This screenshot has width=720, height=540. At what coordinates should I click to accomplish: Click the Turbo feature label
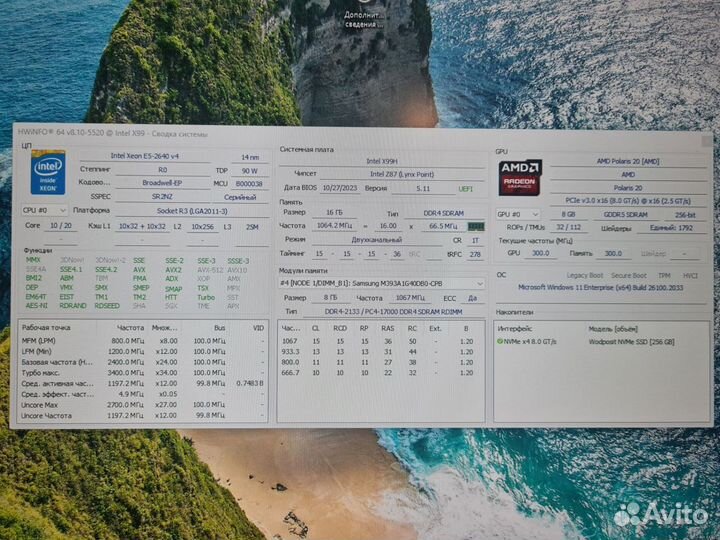pos(206,298)
